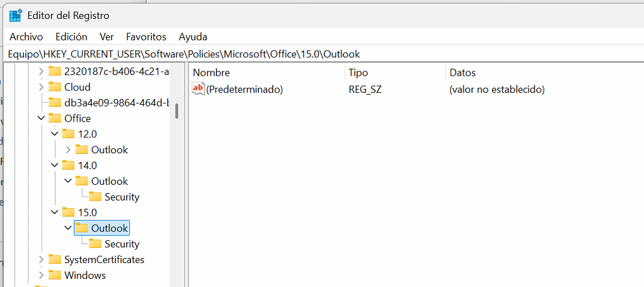Click the Registry Editor app icon in the title bar
This screenshot has height=287, width=644.
pos(16,16)
